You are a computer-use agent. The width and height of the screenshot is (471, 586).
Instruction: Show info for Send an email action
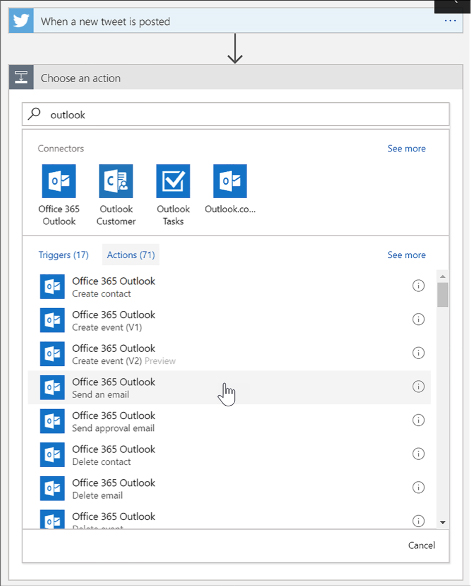click(418, 386)
